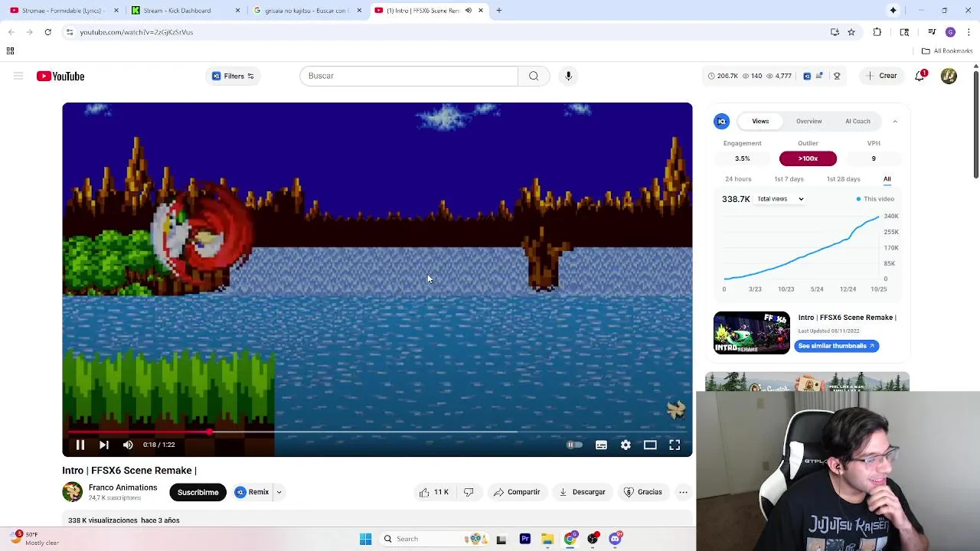Click the Buscar search field
980x551 pixels.
pos(409,76)
